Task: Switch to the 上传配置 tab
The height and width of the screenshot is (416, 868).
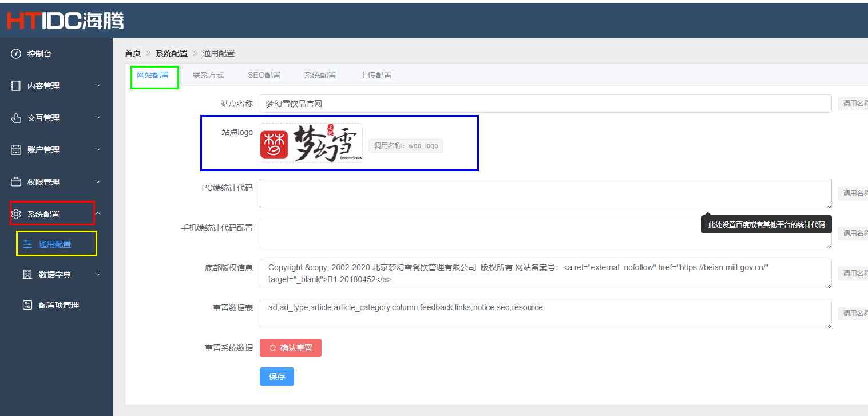Action: coord(375,75)
